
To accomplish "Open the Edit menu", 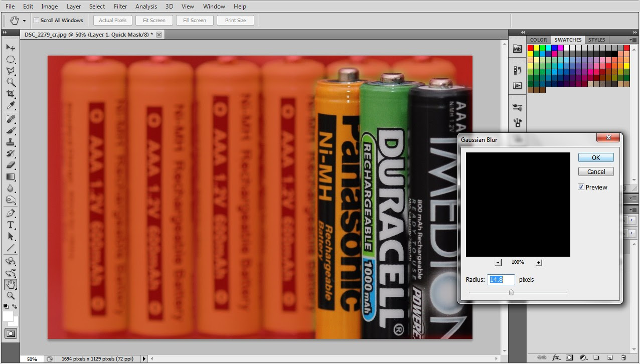I will pyautogui.click(x=28, y=7).
